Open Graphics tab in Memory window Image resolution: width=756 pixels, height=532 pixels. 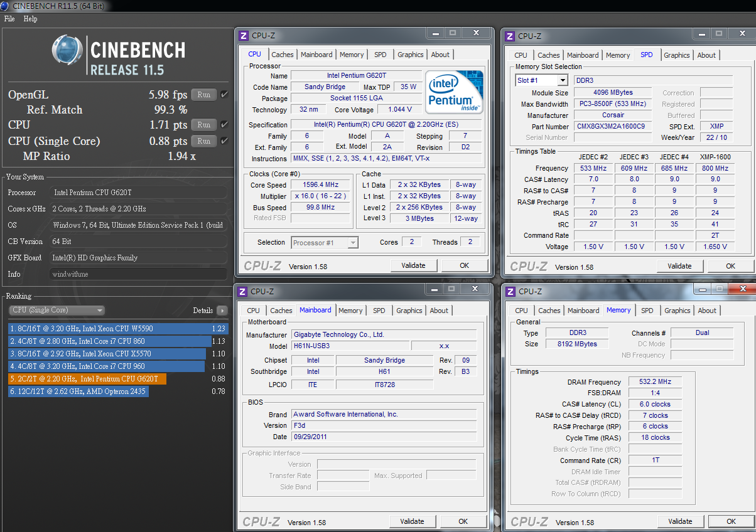tap(678, 311)
